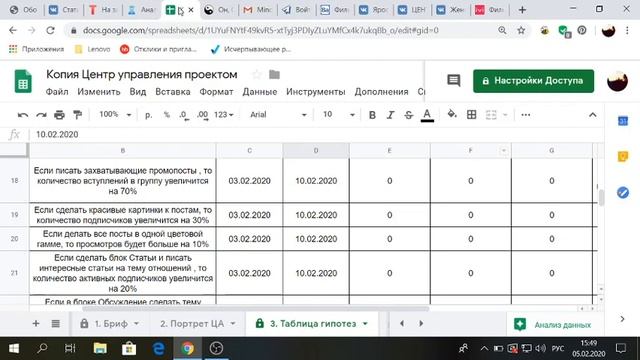Open number format 123 dropdown

(x=224, y=115)
